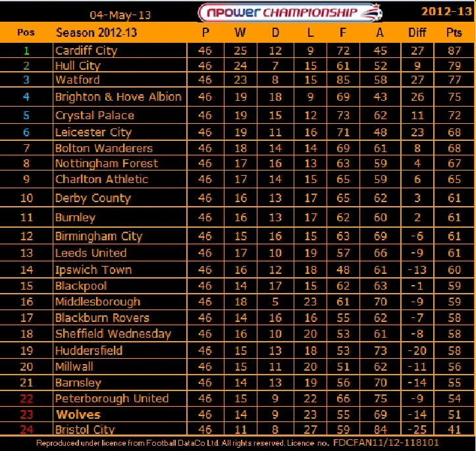476x451 pixels.
Task: Select the Derby County team name
Action: [93, 198]
